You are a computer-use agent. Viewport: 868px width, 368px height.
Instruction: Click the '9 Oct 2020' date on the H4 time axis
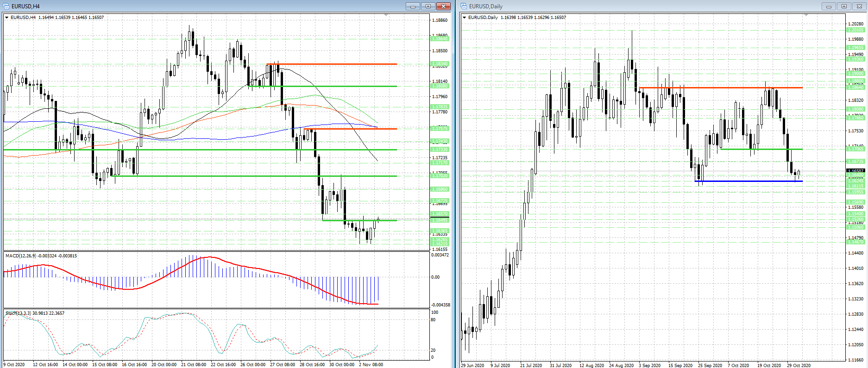click(14, 365)
